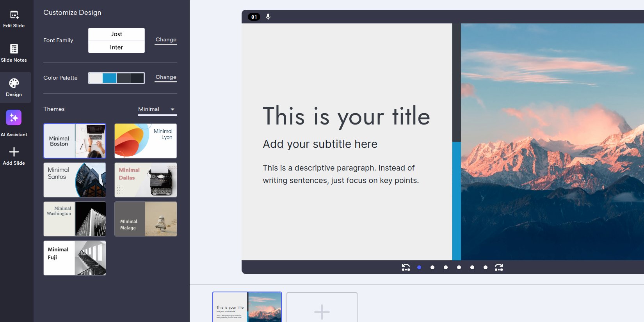Click the next layout shuffle icon
This screenshot has width=644, height=322.
[499, 267]
